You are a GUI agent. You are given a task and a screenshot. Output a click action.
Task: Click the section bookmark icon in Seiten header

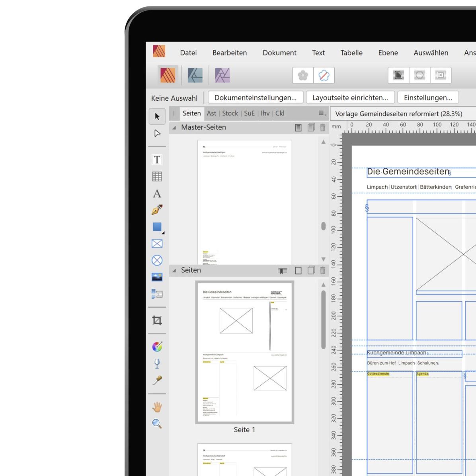click(x=283, y=271)
